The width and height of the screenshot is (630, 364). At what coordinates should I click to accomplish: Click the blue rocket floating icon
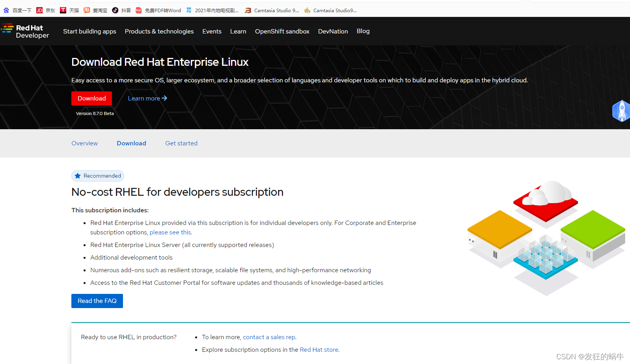click(x=621, y=111)
